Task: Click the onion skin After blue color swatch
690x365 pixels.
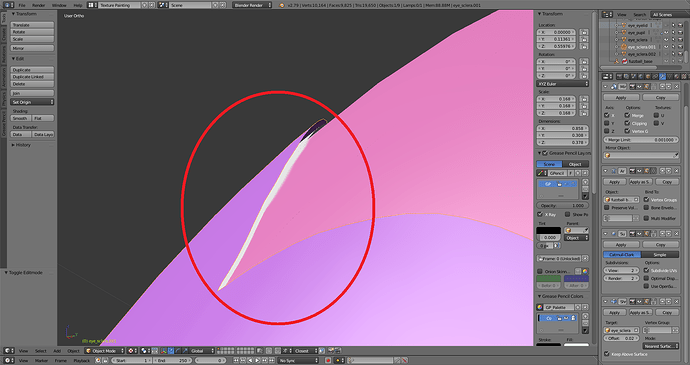Action: (576, 279)
